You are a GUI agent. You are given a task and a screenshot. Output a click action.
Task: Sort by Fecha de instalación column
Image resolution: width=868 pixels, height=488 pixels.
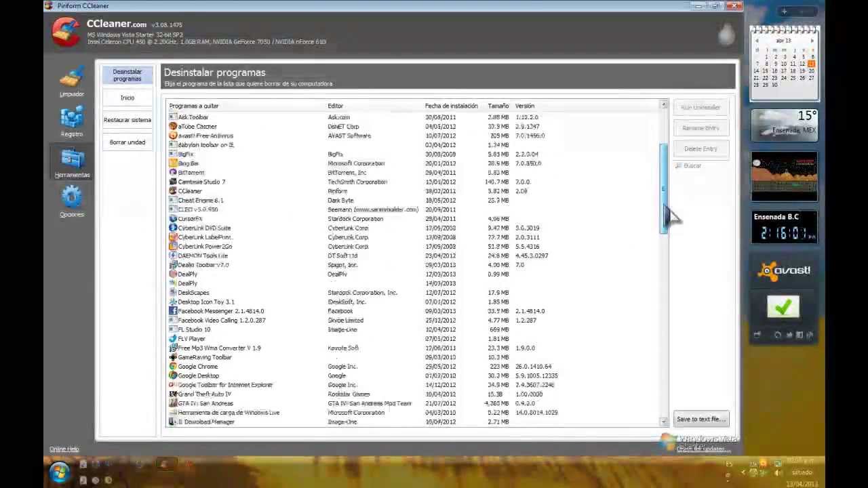point(452,106)
